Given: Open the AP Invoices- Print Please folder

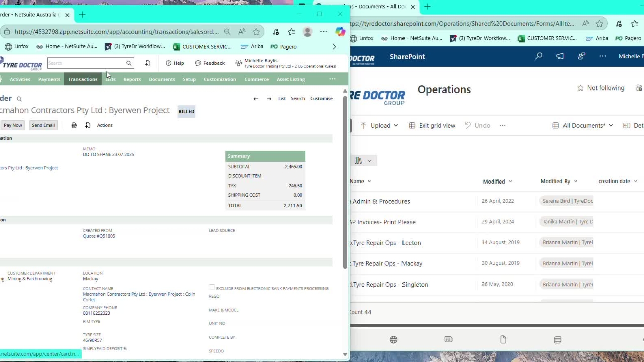Looking at the screenshot, I should tap(383, 222).
